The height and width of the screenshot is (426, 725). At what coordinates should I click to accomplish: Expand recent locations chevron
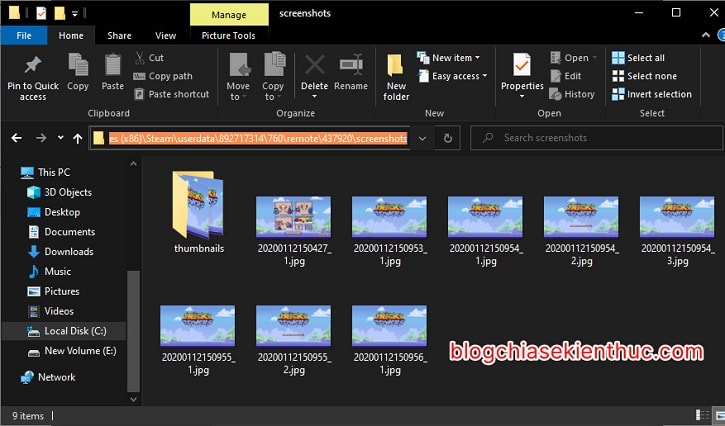pyautogui.click(x=61, y=138)
